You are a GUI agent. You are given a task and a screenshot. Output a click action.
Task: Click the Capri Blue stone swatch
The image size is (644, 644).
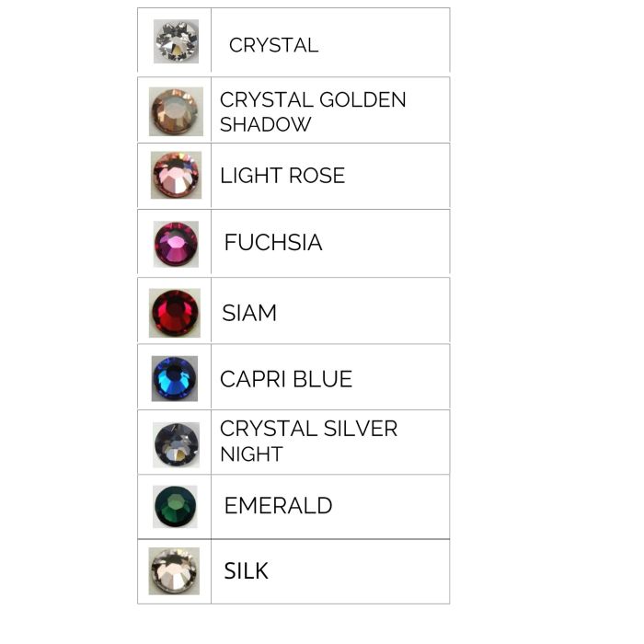[x=175, y=378]
